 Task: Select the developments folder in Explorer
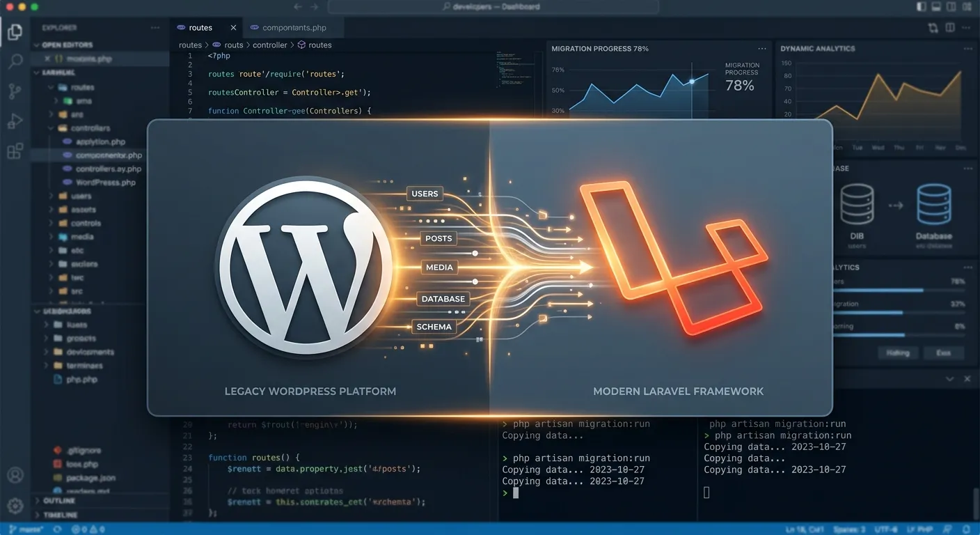click(90, 352)
